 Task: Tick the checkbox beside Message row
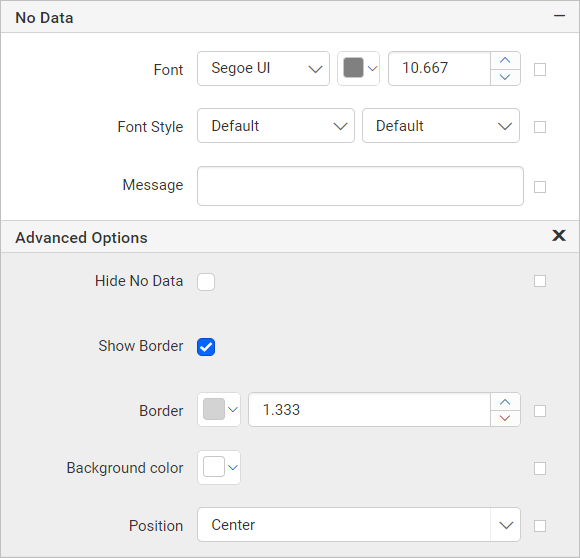pyautogui.click(x=540, y=187)
